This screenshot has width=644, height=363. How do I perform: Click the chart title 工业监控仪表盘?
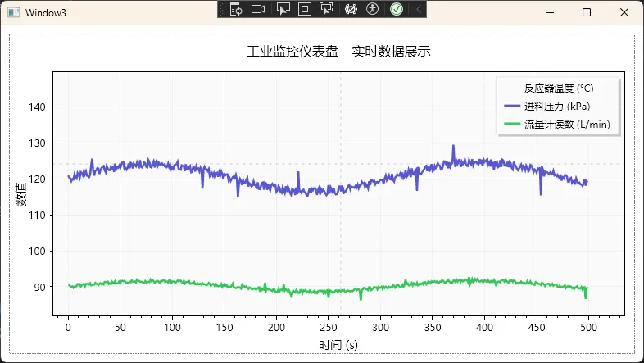pyautogui.click(x=338, y=52)
